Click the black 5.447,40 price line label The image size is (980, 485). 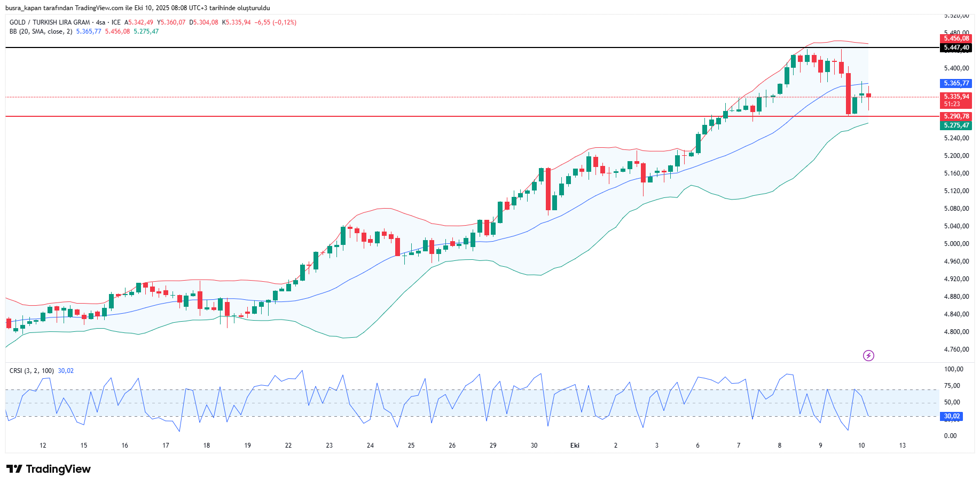(955, 47)
